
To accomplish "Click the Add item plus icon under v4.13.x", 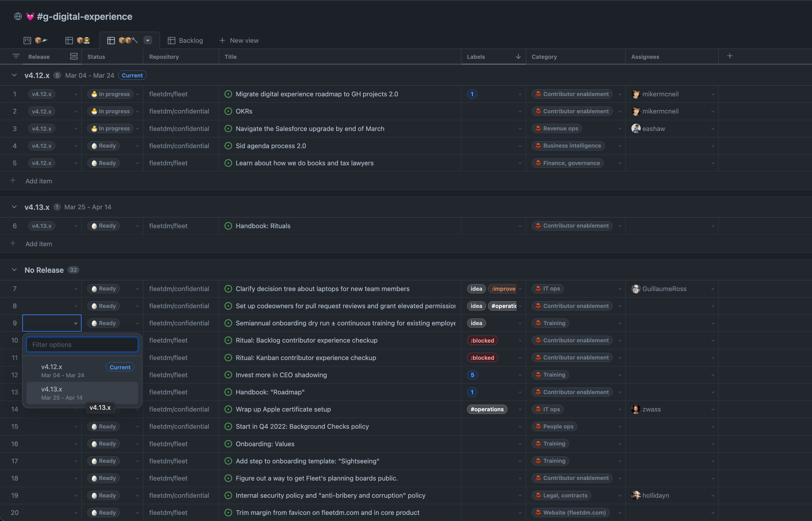I will (x=13, y=243).
